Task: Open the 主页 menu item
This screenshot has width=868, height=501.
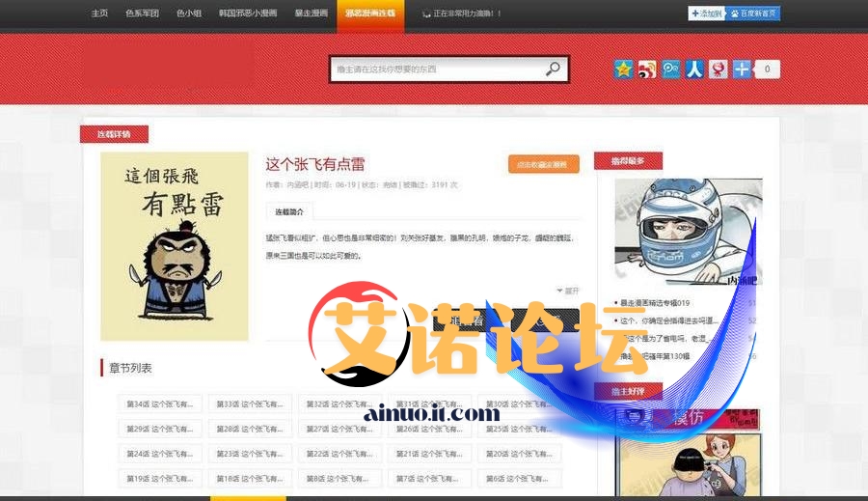Action: tap(99, 14)
